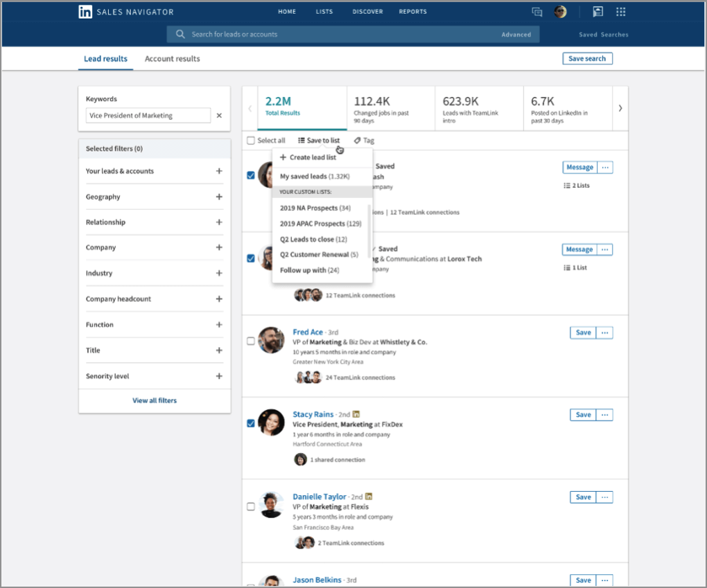Uncheck the Stacy Rains lead checkbox
This screenshot has height=588, width=707.
coord(251,423)
